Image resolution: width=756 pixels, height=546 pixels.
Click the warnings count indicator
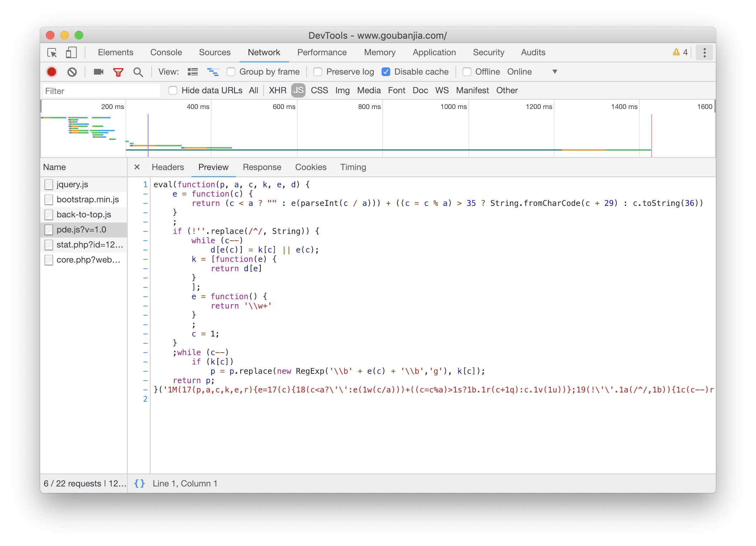[680, 52]
